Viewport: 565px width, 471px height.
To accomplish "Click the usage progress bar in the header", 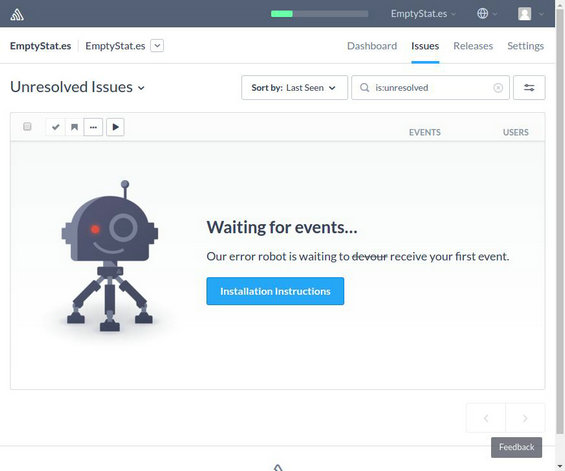I will (320, 14).
